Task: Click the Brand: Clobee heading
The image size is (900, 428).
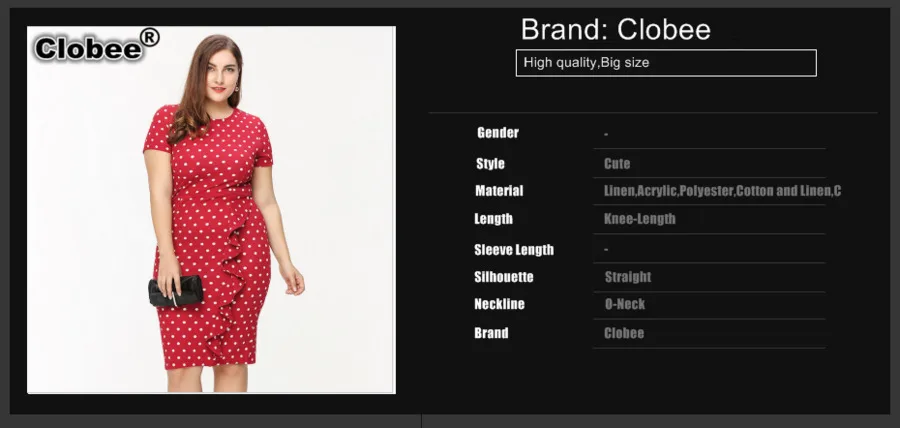Action: pos(616,29)
